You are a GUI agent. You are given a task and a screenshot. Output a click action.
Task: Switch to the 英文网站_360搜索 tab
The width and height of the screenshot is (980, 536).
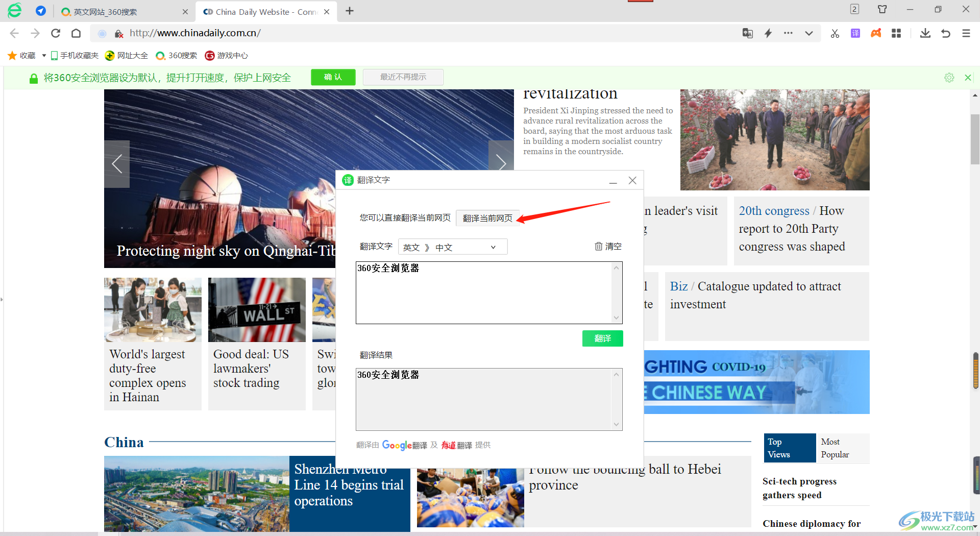coord(122,12)
